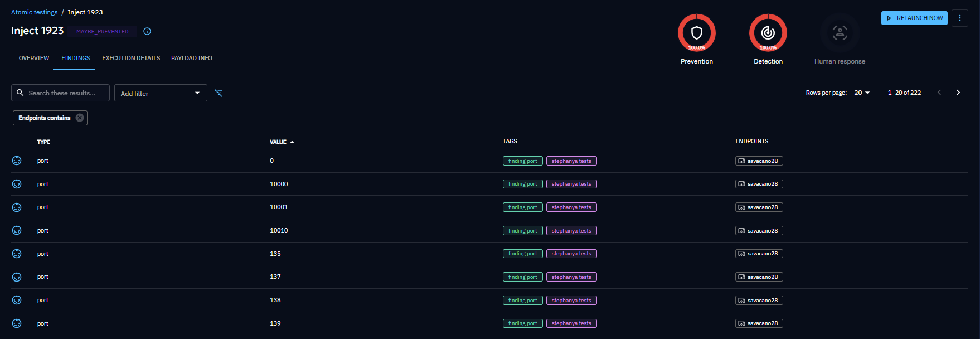This screenshot has width=980, height=339.
Task: Go to next page of findings
Action: click(x=958, y=93)
